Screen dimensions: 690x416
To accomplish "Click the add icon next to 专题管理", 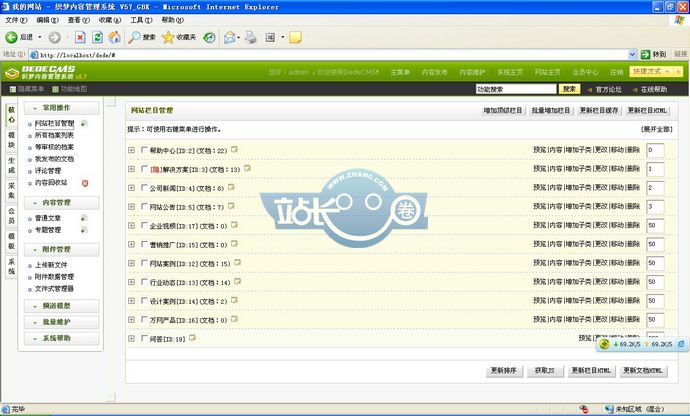I will [x=84, y=230].
